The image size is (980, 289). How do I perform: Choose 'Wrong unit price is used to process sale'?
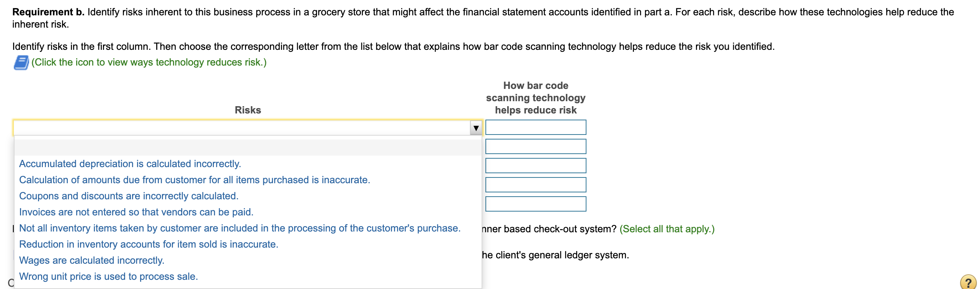[109, 276]
